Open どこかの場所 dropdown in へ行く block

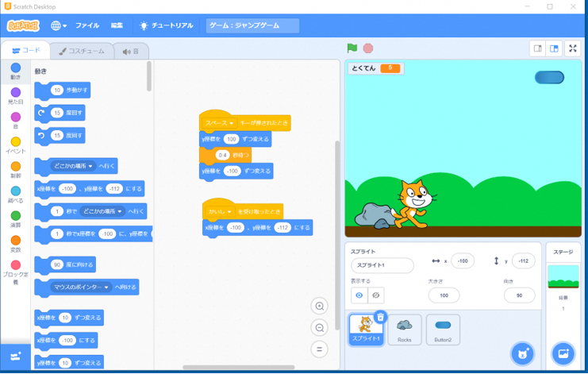point(74,166)
